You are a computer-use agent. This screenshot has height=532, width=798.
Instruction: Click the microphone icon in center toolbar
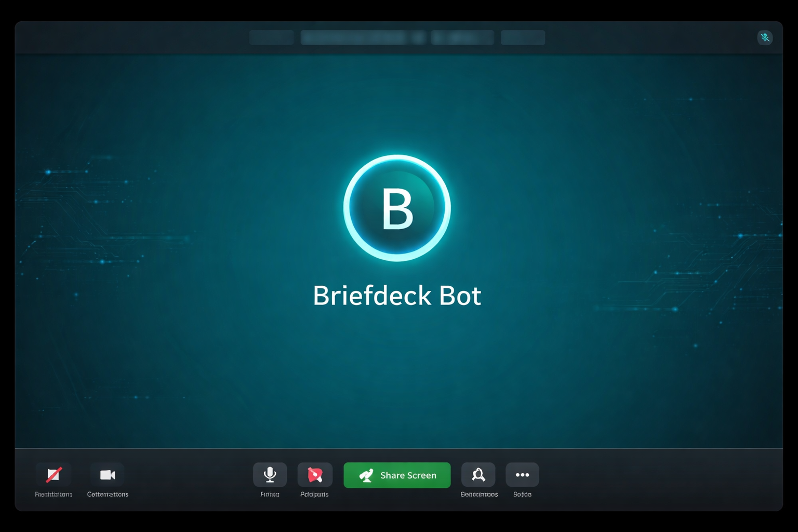[270, 474]
